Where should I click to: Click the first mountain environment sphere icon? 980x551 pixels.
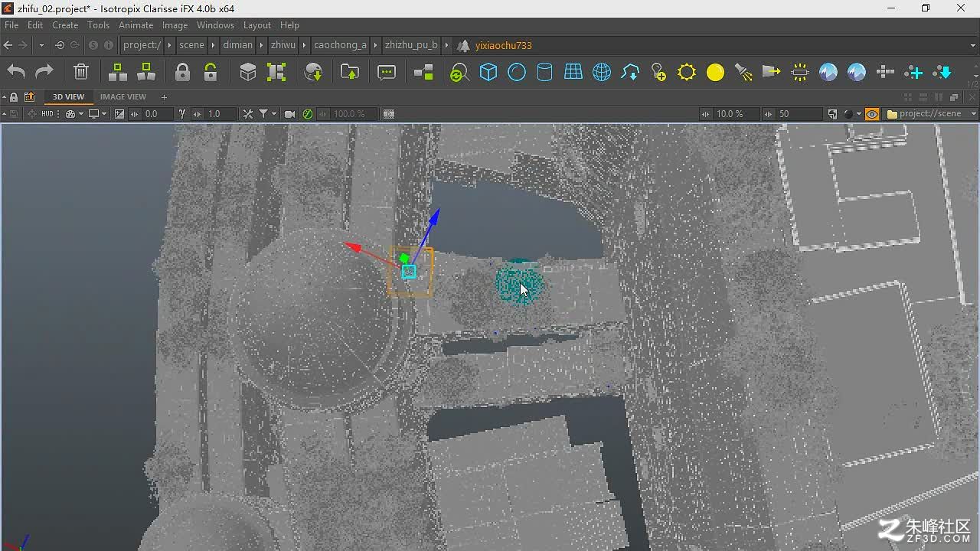(828, 72)
